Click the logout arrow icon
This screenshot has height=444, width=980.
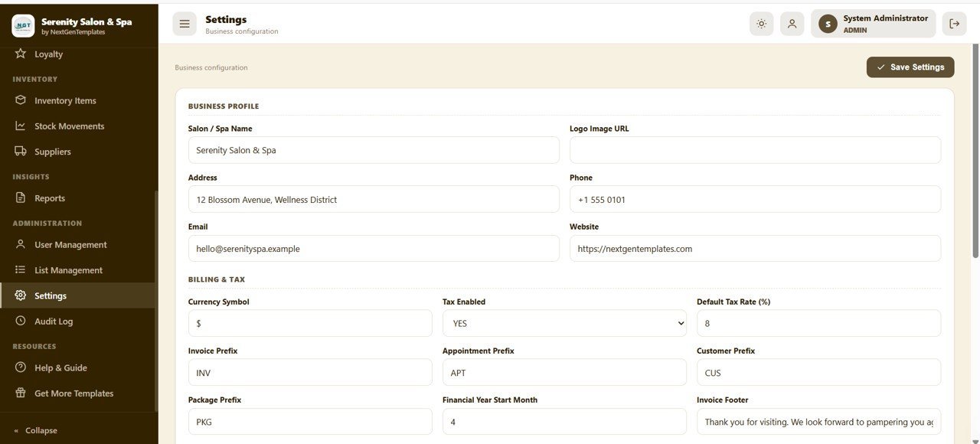pyautogui.click(x=954, y=24)
